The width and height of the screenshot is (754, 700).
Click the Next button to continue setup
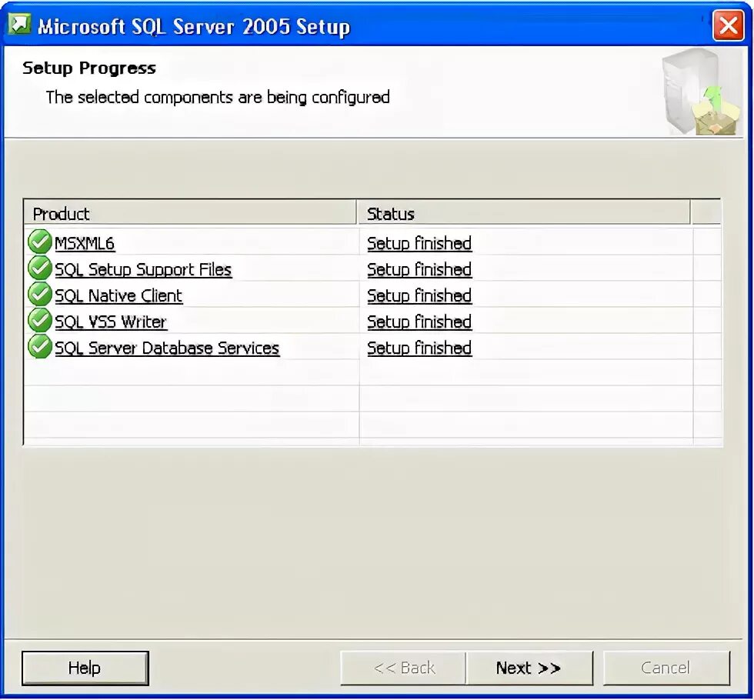(x=529, y=668)
